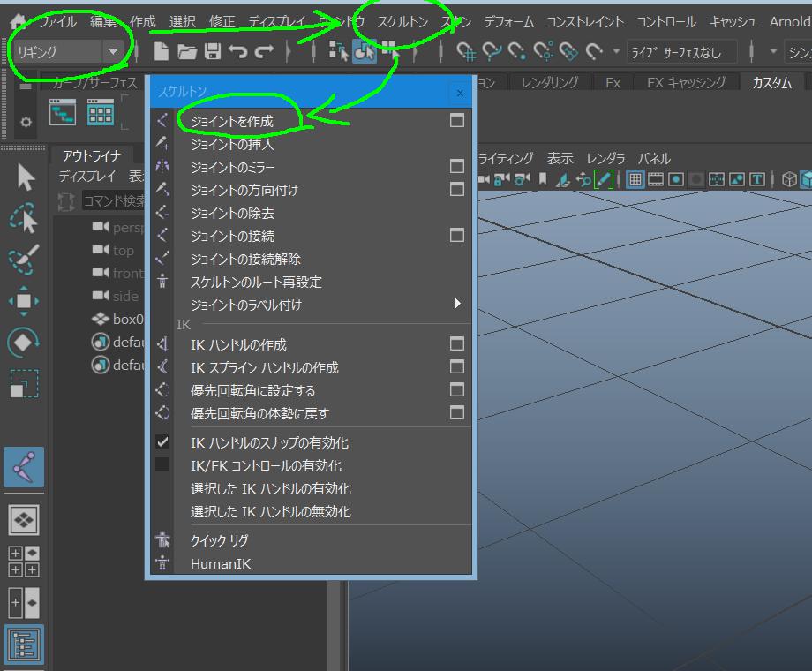Open the スケルトン menu in menu bar
Screen dimensions: 812x671
(402, 22)
